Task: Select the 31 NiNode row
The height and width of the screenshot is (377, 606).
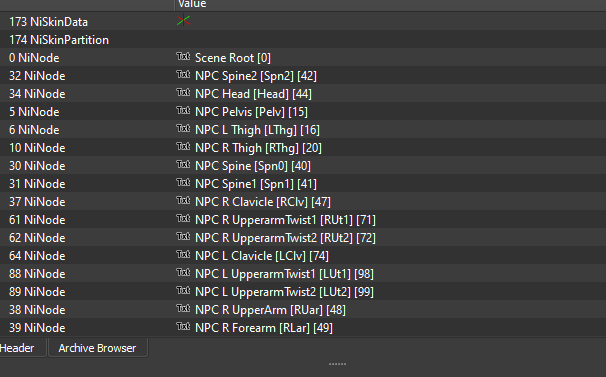Action: point(303,184)
